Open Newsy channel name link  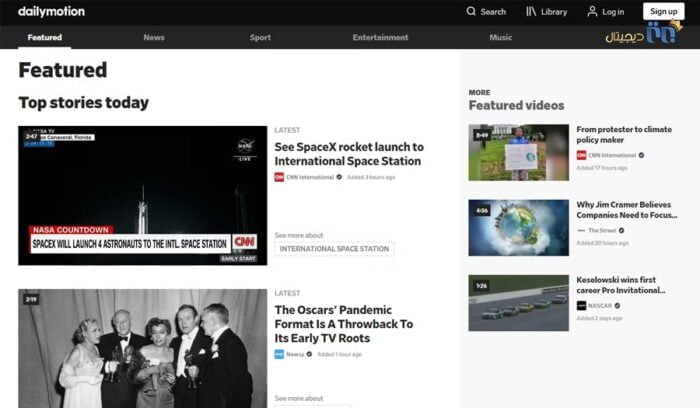[295, 354]
